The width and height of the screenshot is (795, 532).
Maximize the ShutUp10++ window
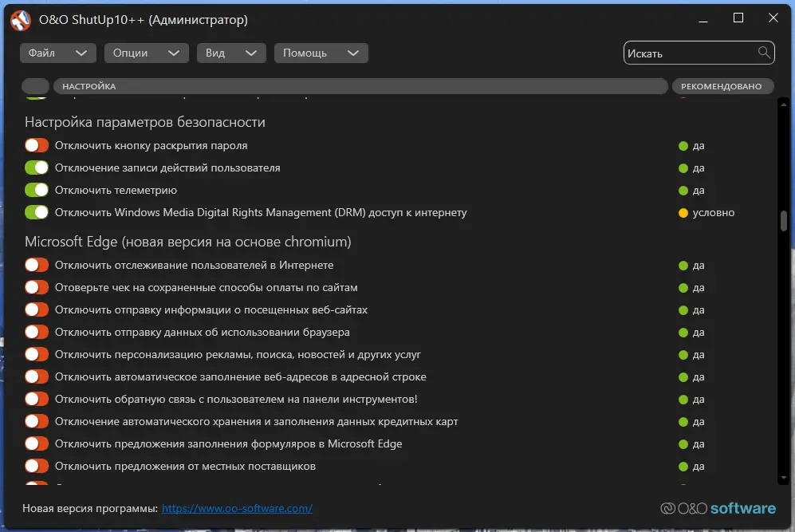[738, 18]
